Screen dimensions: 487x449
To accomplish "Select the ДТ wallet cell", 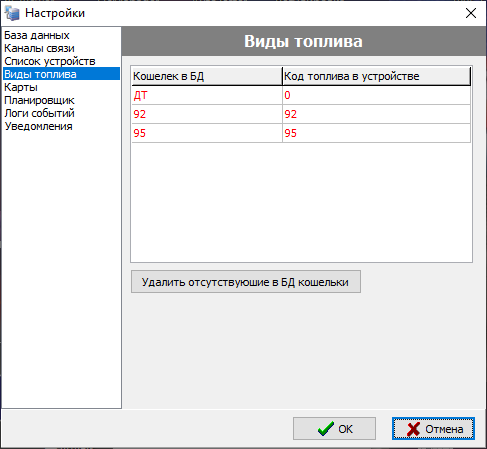I will pos(207,95).
